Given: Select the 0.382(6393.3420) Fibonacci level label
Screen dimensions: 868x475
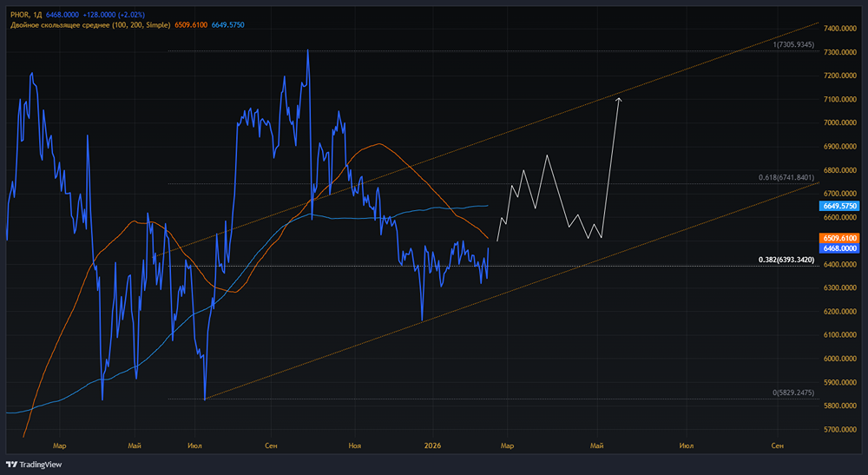Looking at the screenshot, I should [786, 260].
